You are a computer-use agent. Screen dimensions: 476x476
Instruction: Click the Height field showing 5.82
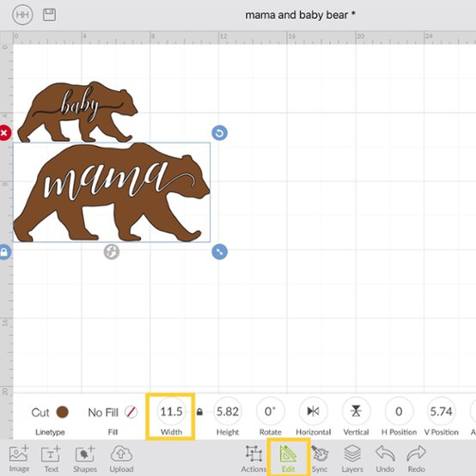click(x=228, y=412)
